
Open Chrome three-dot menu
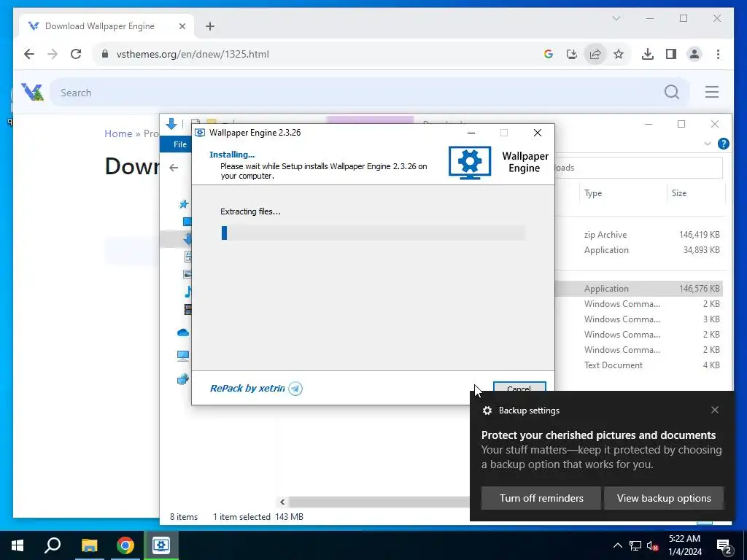pos(718,54)
